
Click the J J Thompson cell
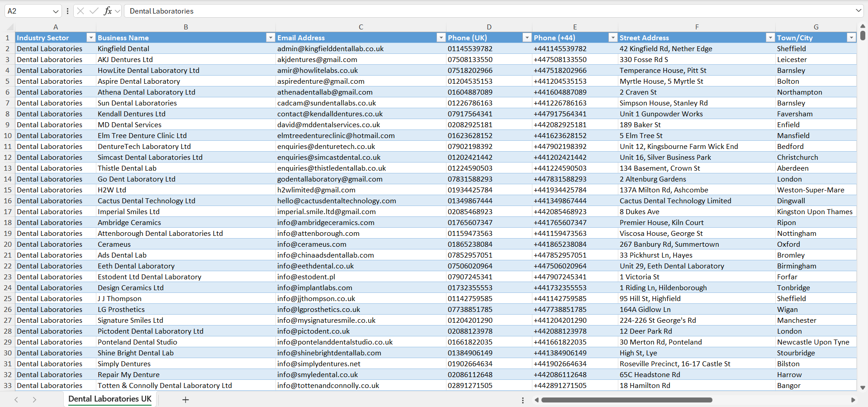[186, 298]
